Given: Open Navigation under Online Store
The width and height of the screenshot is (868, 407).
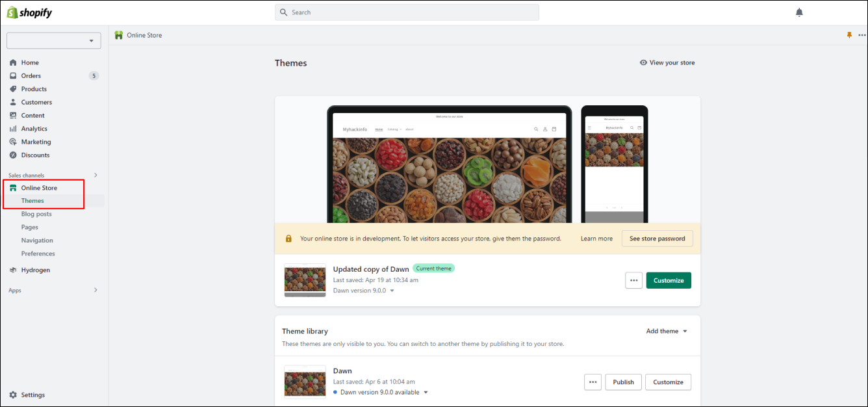Looking at the screenshot, I should pos(37,241).
